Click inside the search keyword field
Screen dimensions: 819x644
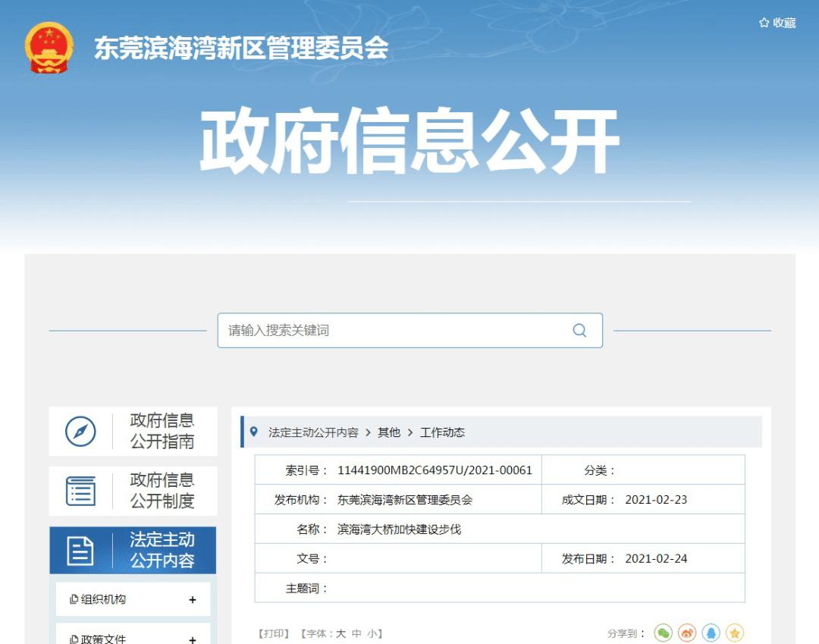click(x=379, y=330)
